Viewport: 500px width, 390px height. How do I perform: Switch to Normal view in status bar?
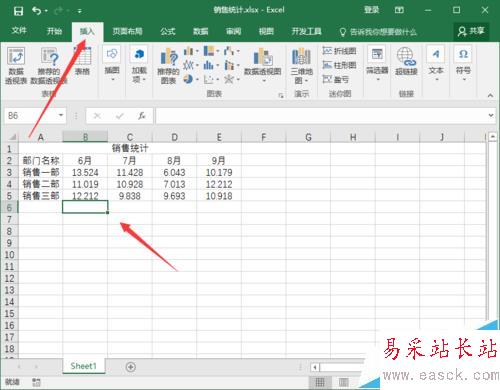(320, 382)
